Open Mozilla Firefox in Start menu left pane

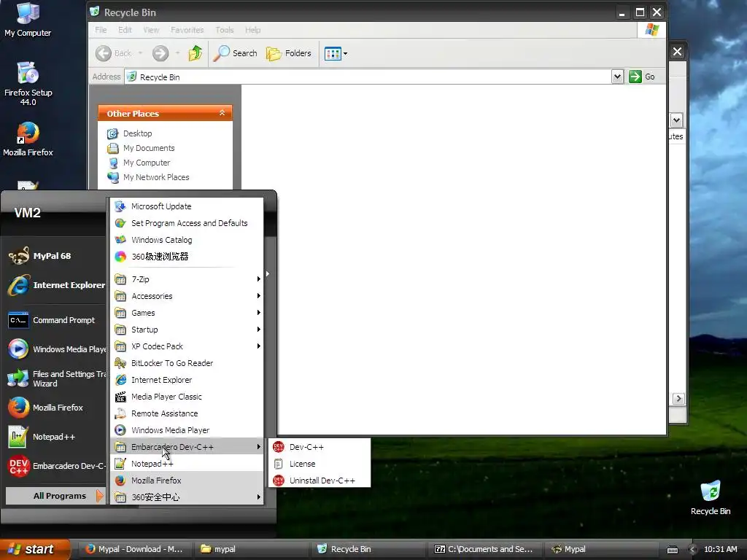pyautogui.click(x=55, y=408)
